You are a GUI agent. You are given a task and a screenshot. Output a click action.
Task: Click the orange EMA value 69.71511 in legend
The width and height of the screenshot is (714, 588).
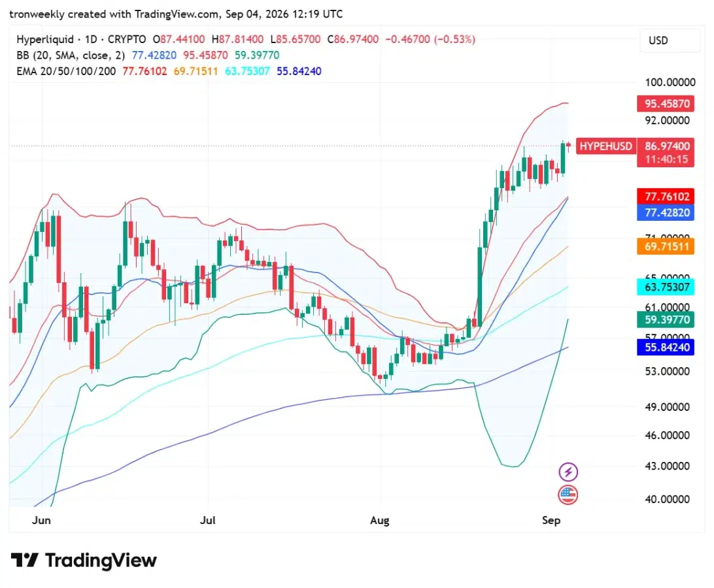195,71
